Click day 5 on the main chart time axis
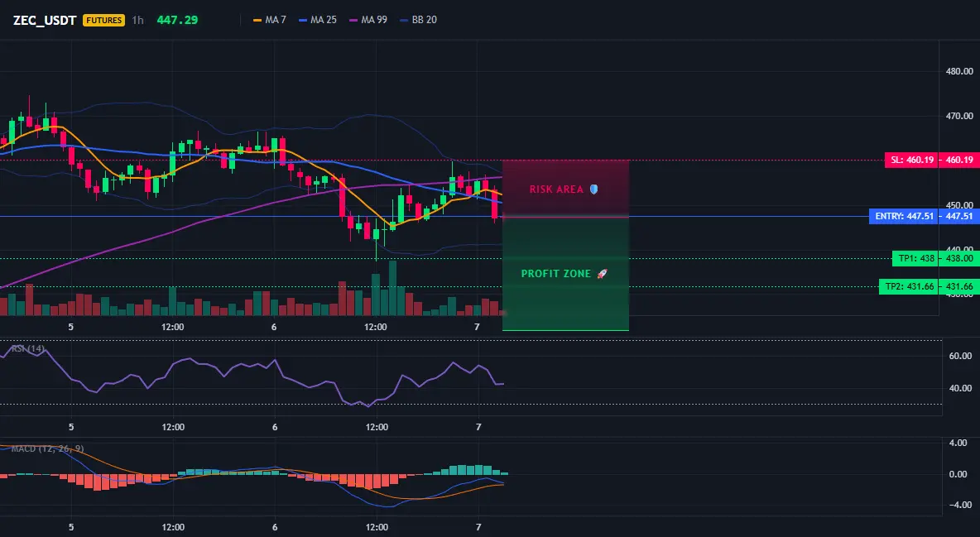This screenshot has height=537, width=980. pos(70,327)
